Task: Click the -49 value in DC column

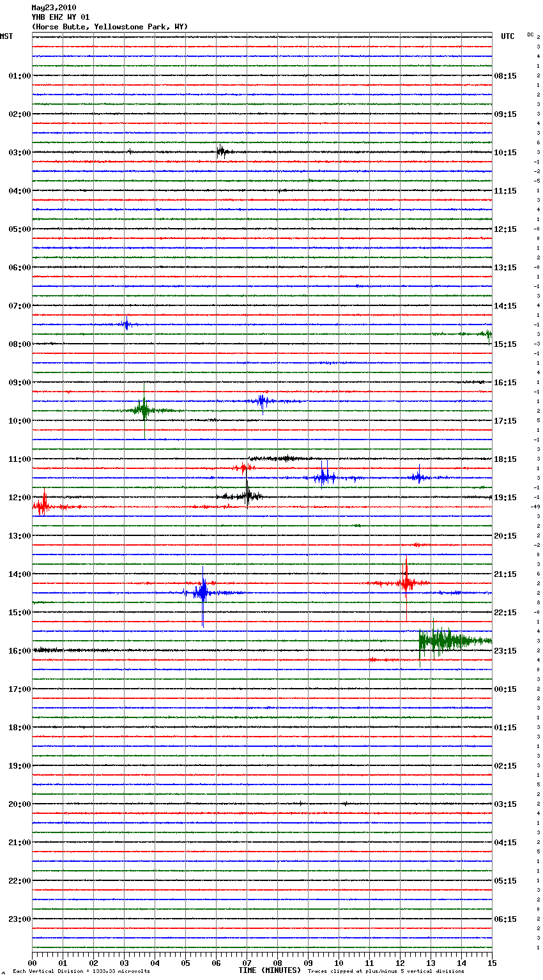Action: point(535,507)
